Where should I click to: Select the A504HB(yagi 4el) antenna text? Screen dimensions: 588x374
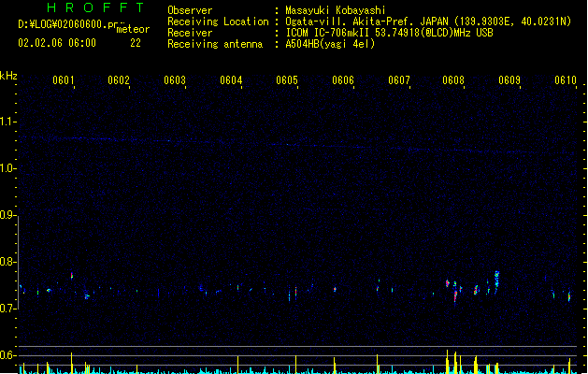coord(330,44)
